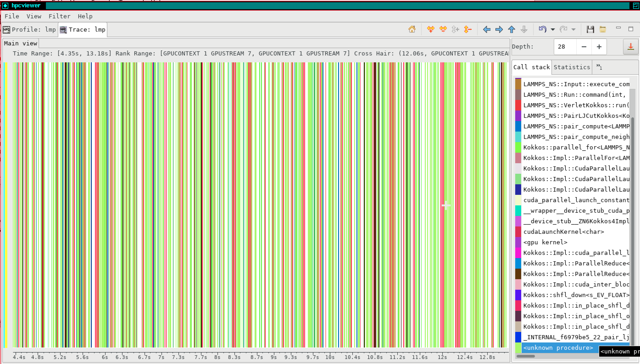This screenshot has width=640, height=364.
Task: Open the View menu
Action: (34, 16)
